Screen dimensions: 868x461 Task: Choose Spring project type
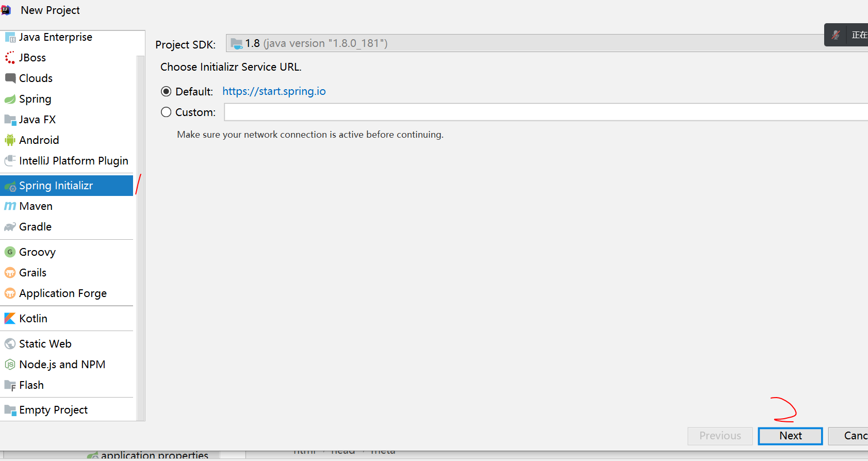point(67,99)
